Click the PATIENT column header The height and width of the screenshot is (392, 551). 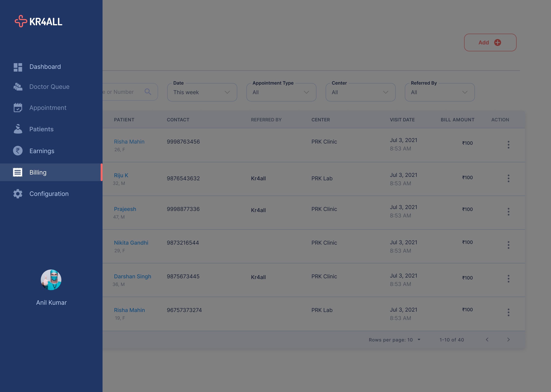pyautogui.click(x=124, y=120)
